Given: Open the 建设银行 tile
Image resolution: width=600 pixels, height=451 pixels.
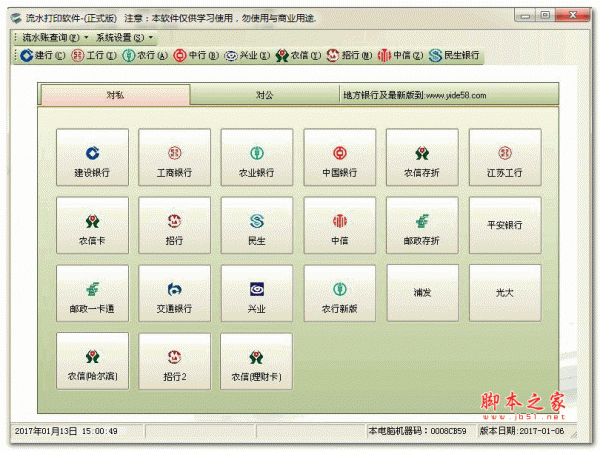Looking at the screenshot, I should tap(92, 157).
